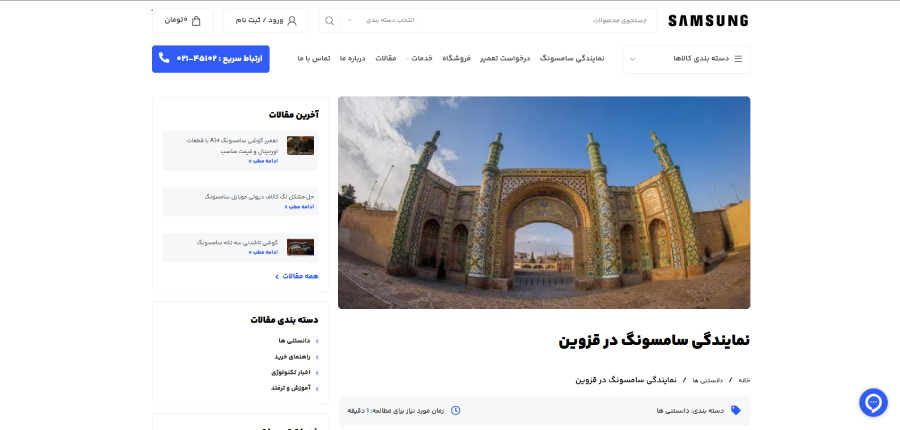Click the Samsung logo
The height and width of the screenshot is (430, 900).
708,21
